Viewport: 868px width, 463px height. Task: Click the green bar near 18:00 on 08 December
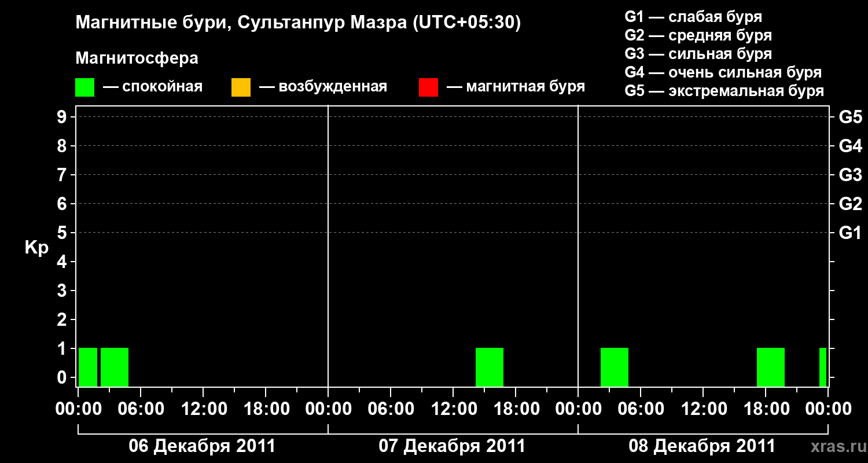(x=771, y=367)
